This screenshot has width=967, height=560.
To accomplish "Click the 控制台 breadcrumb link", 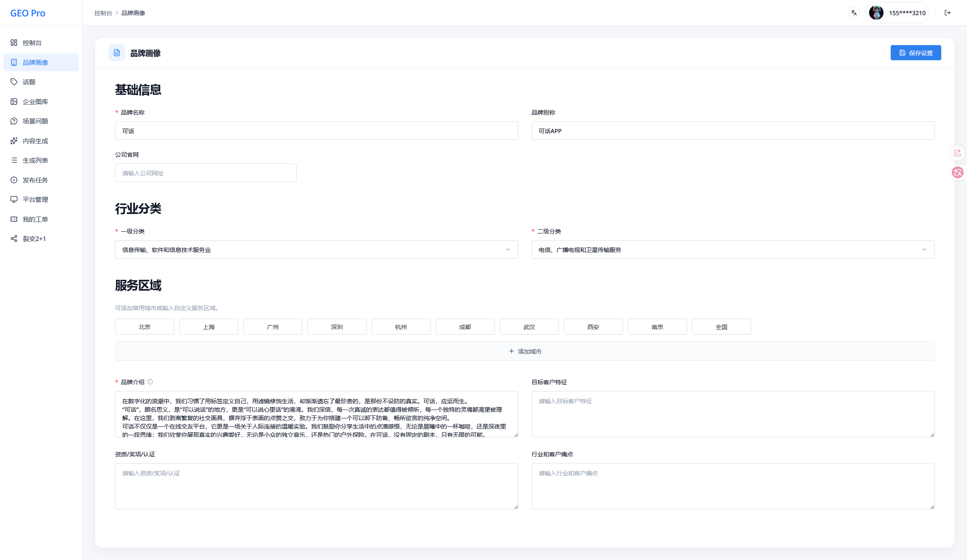I will [x=103, y=13].
